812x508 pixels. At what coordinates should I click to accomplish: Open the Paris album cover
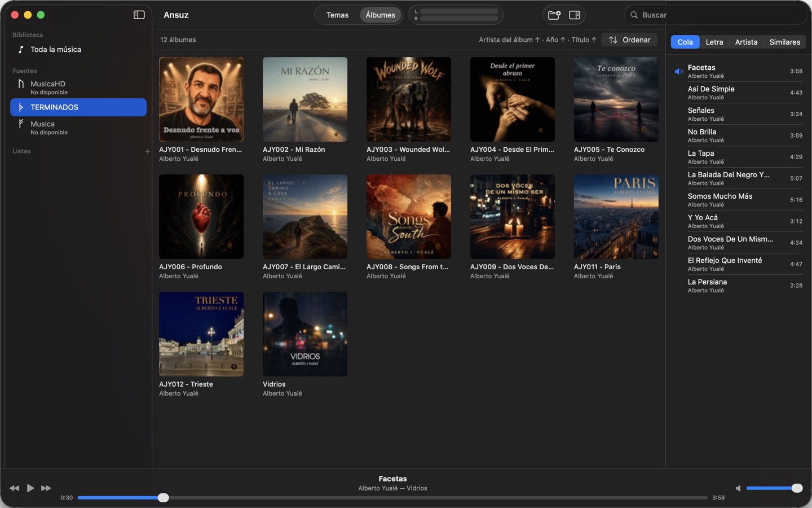[616, 217]
